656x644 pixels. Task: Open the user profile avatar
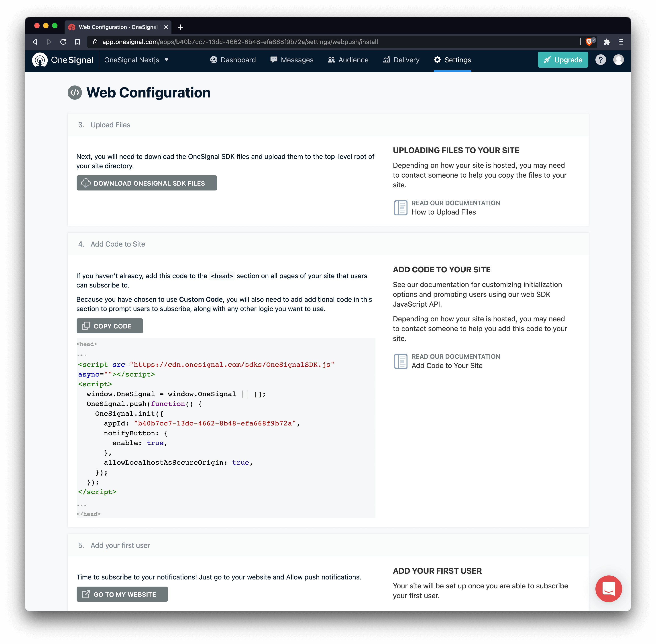coord(618,60)
